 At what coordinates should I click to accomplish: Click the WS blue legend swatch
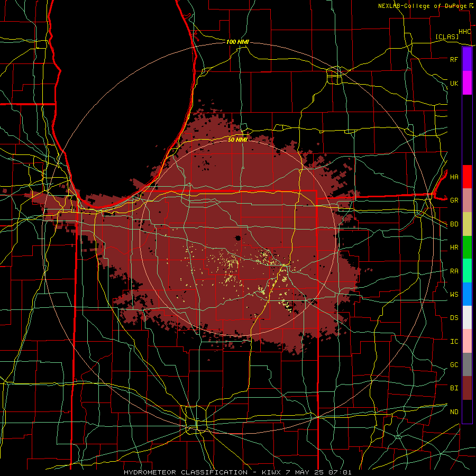467,294
